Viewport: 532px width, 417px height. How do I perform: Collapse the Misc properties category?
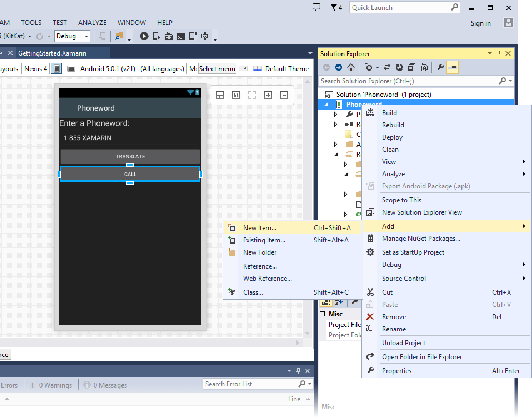tap(322, 314)
